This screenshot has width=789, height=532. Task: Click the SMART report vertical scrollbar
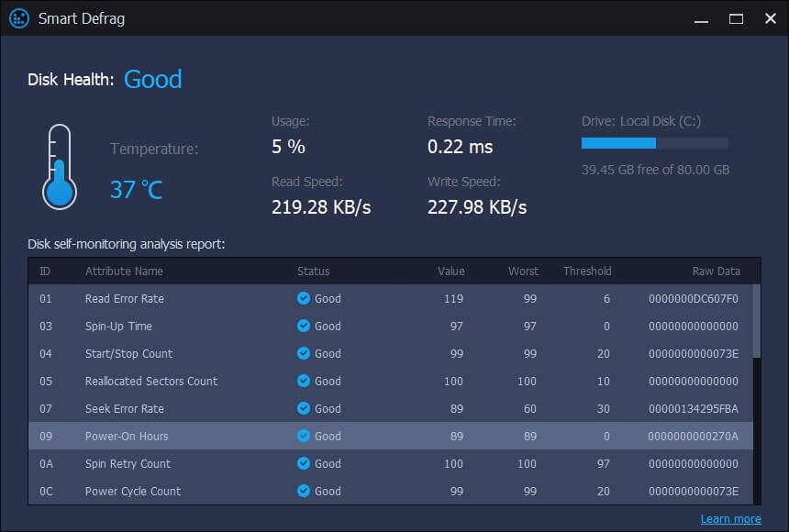pos(757,321)
